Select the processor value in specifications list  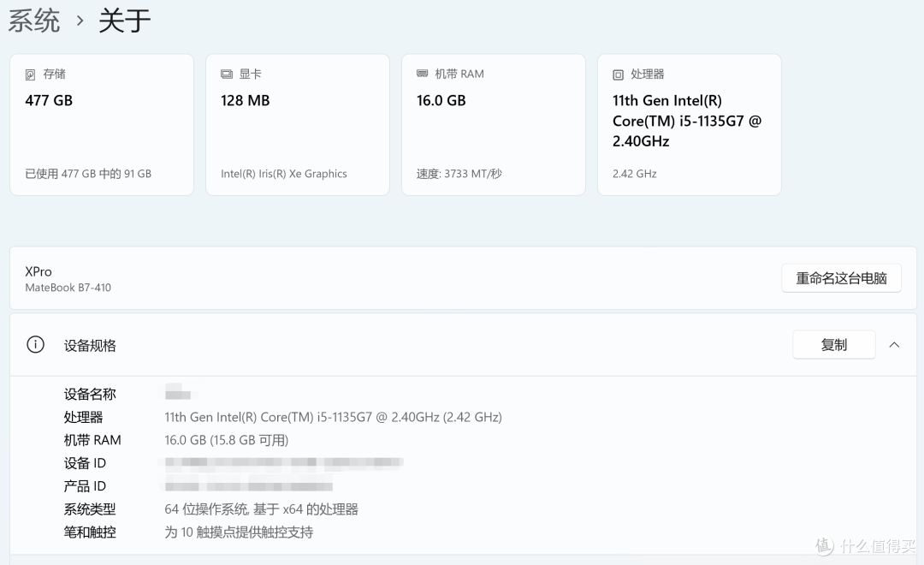pyautogui.click(x=333, y=417)
